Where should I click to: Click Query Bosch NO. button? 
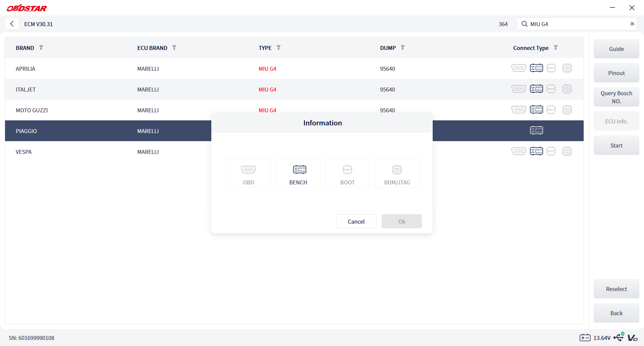click(x=616, y=97)
